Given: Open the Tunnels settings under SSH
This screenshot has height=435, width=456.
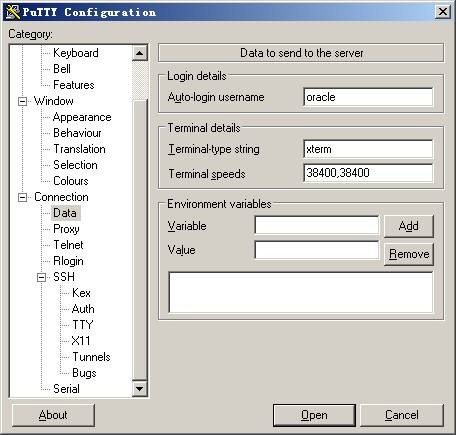Looking at the screenshot, I should click(91, 357).
